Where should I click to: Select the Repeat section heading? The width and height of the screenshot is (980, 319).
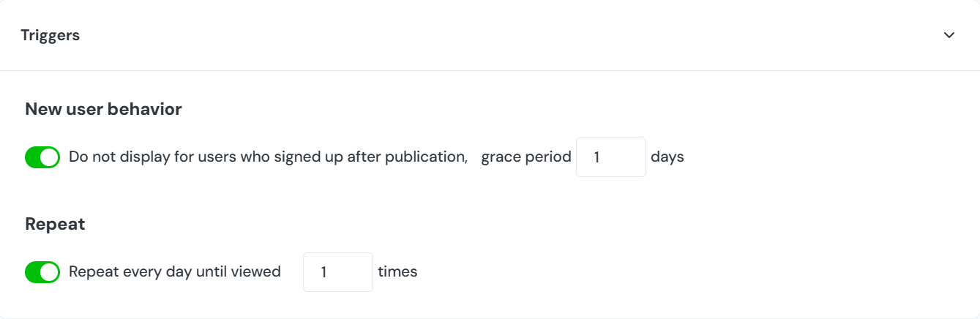[55, 224]
